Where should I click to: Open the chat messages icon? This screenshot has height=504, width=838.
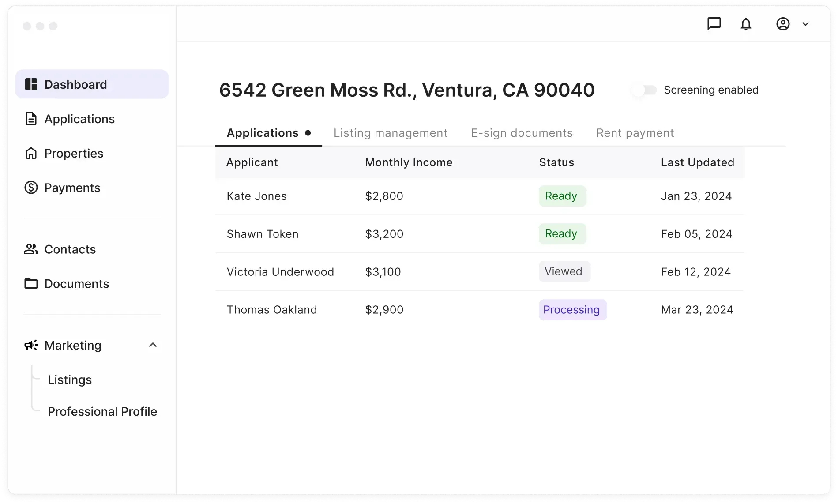click(x=714, y=23)
